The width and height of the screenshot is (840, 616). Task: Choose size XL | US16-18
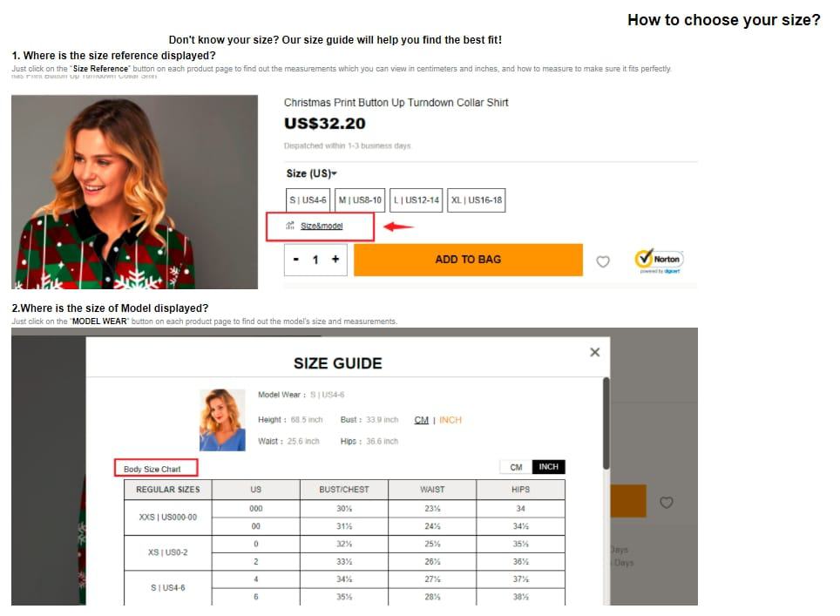[477, 200]
